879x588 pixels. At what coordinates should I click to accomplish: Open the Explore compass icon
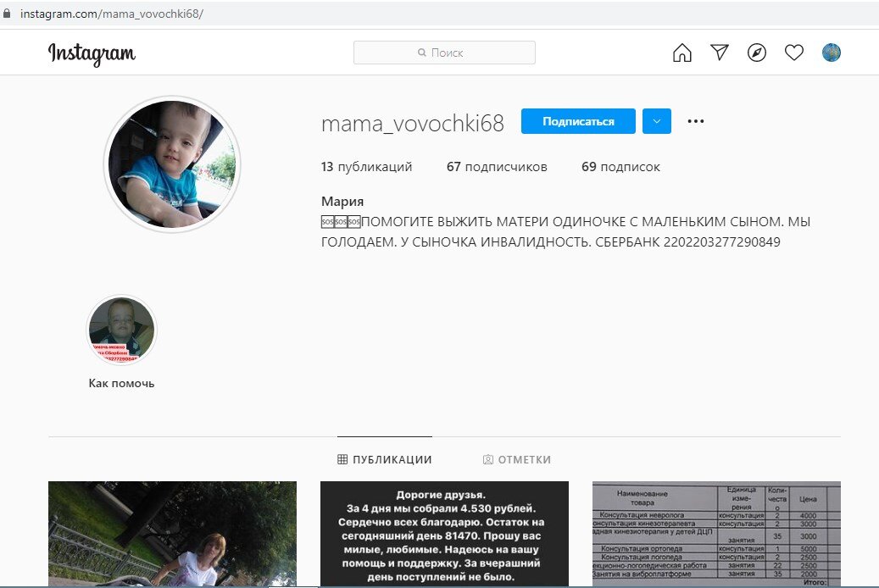coord(757,53)
